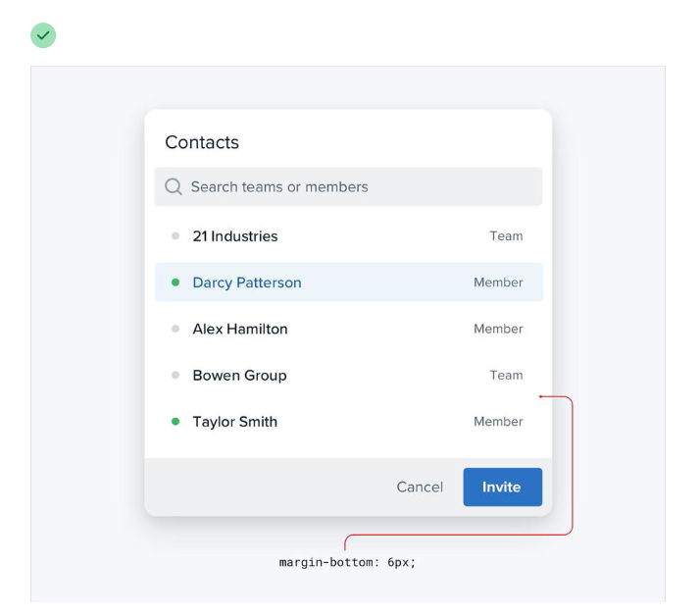Click the blue Invite button
The height and width of the screenshot is (616, 700).
click(502, 487)
